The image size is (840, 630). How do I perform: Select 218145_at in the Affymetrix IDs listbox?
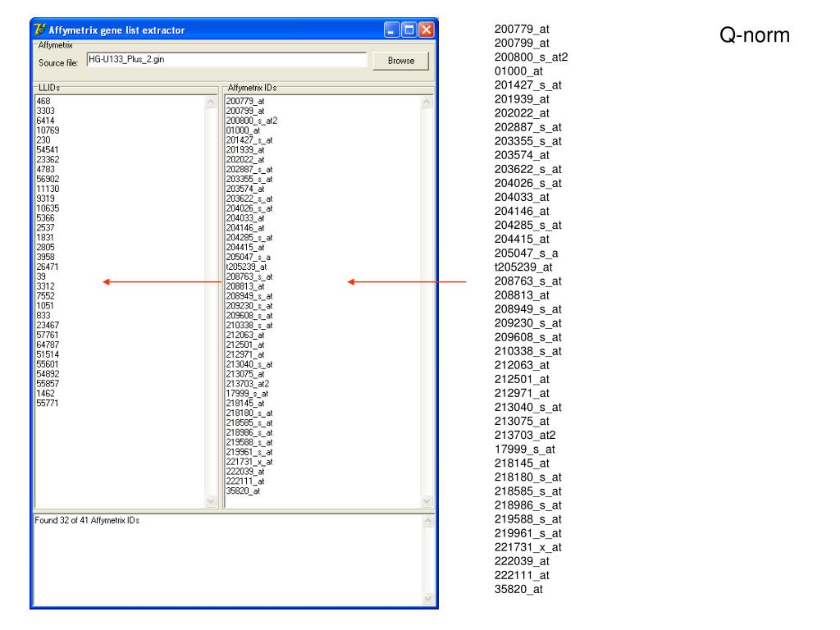(244, 403)
